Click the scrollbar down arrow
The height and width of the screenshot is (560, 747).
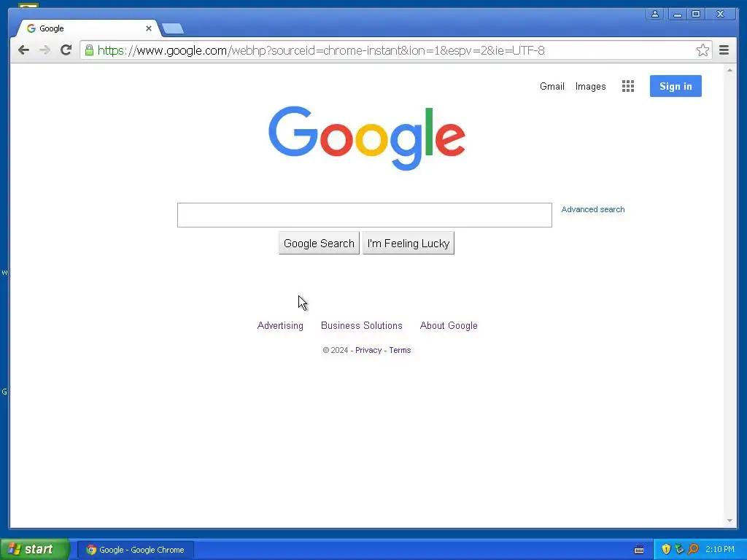(x=729, y=521)
